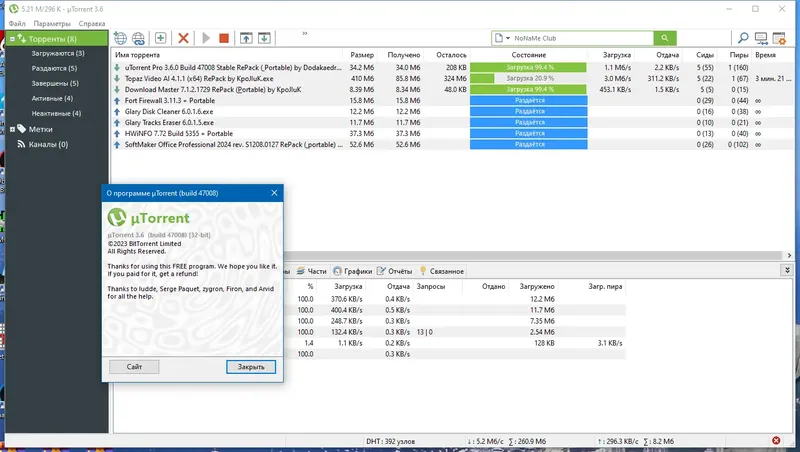Image resolution: width=800 pixels, height=452 pixels.
Task: Click the seeding arrow icon of SoftMaker Office
Action: tap(117, 144)
